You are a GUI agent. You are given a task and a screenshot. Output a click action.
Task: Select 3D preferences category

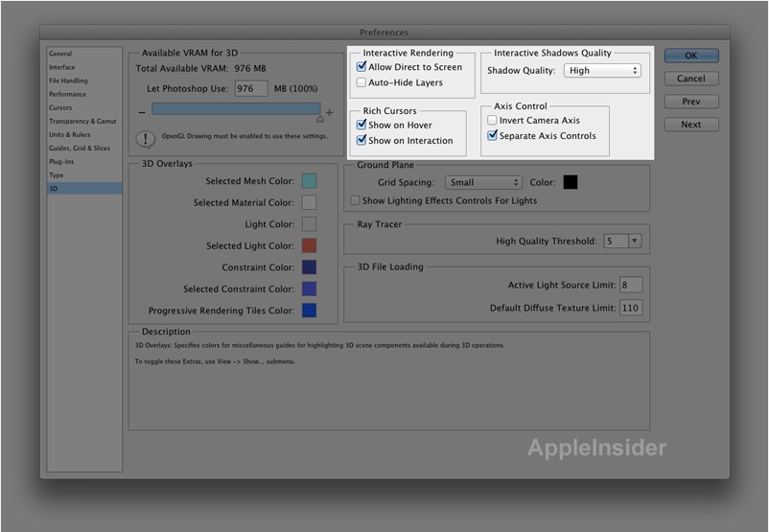83,188
